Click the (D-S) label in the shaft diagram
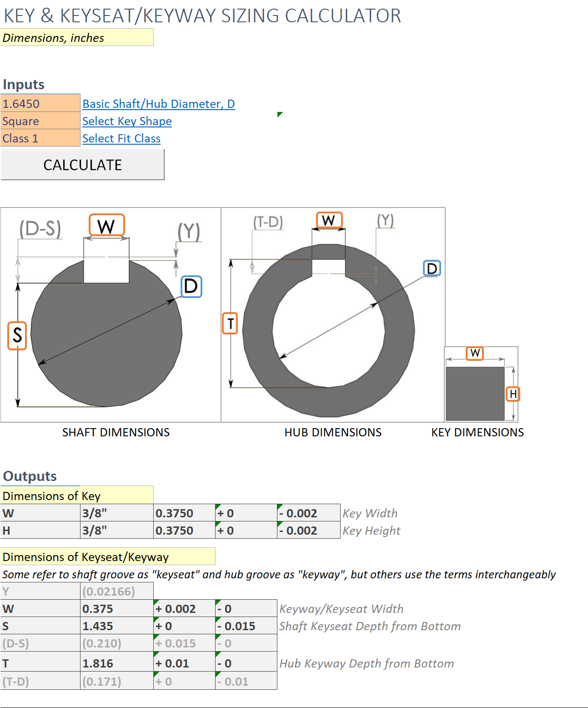 pos(40,228)
